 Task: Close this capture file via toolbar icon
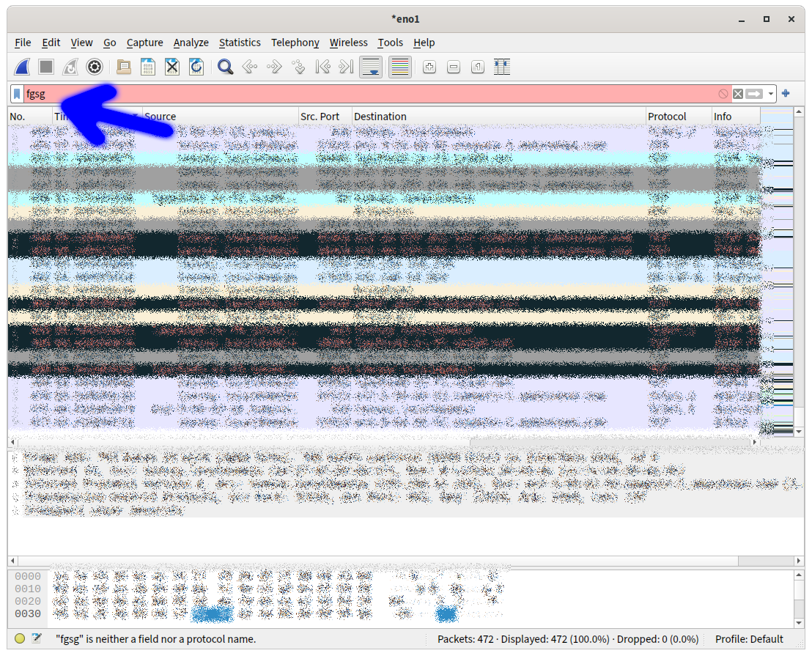click(x=172, y=67)
